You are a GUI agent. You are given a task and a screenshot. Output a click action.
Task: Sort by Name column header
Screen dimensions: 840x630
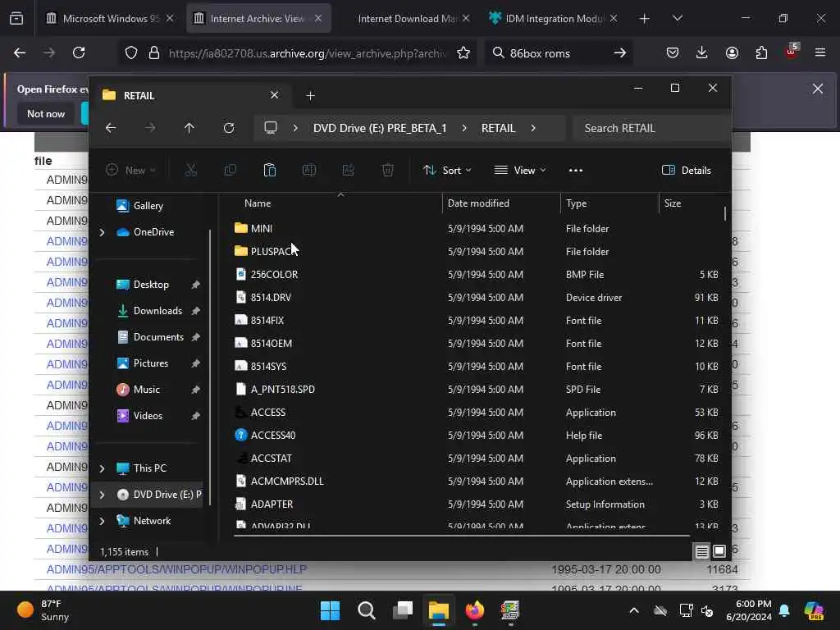[258, 203]
